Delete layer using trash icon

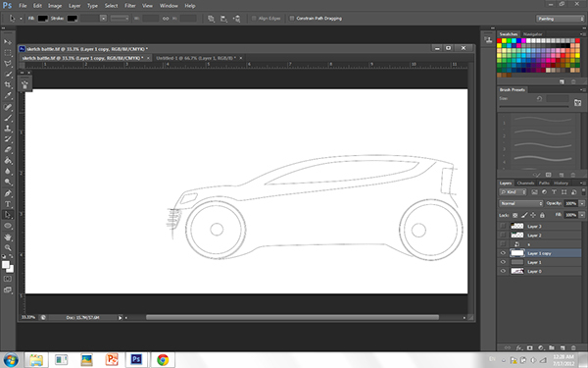point(573,348)
